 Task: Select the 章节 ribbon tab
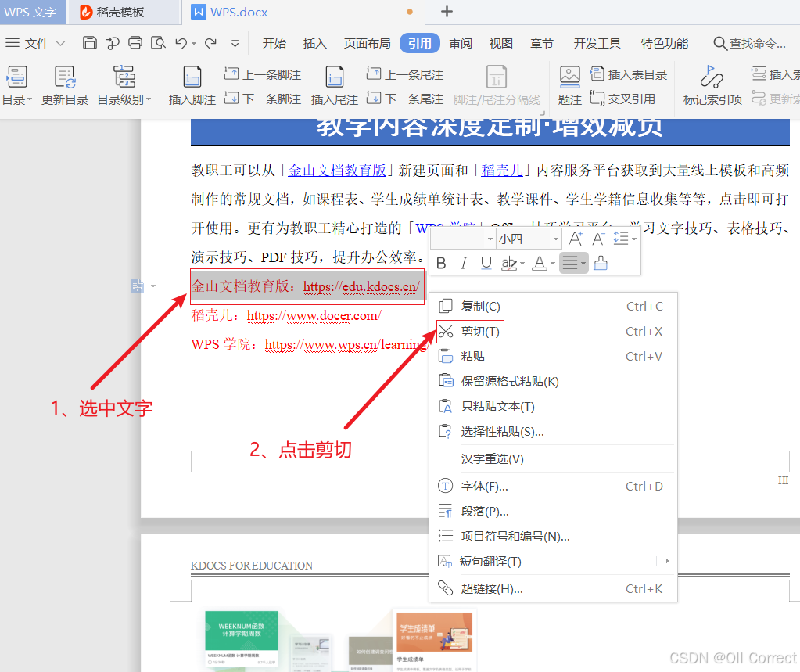tap(541, 43)
